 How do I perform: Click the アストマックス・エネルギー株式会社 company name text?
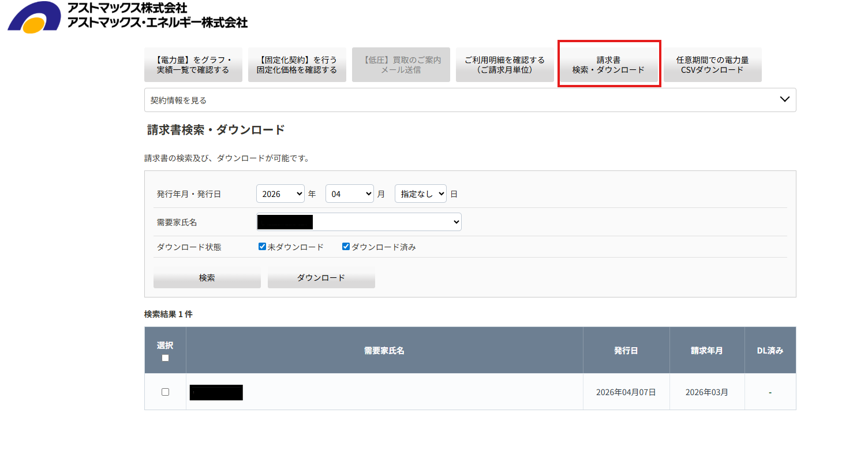click(x=158, y=23)
